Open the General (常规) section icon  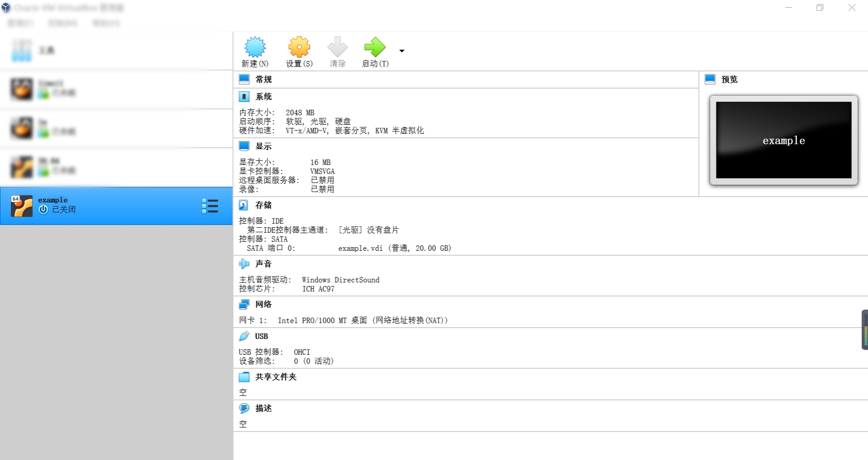[244, 80]
